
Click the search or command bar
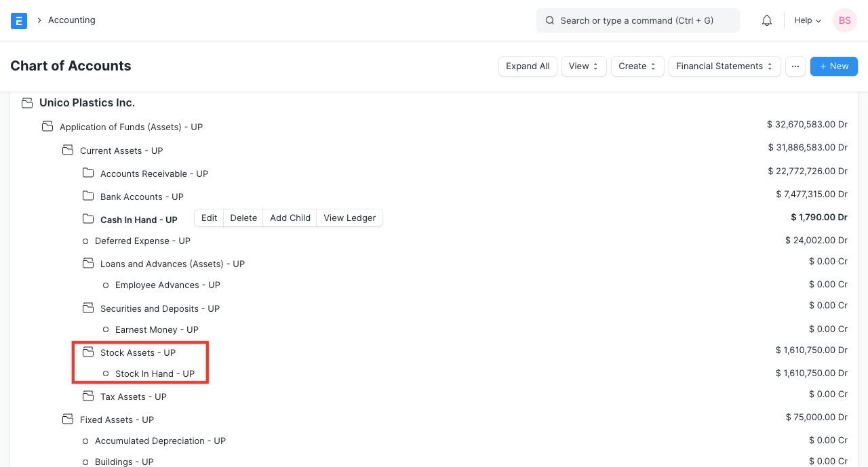637,20
